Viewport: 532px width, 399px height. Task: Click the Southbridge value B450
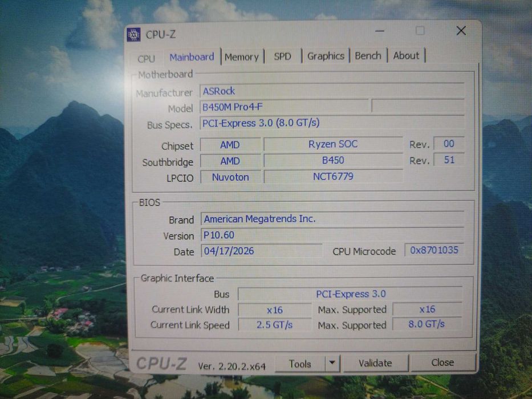pyautogui.click(x=333, y=160)
